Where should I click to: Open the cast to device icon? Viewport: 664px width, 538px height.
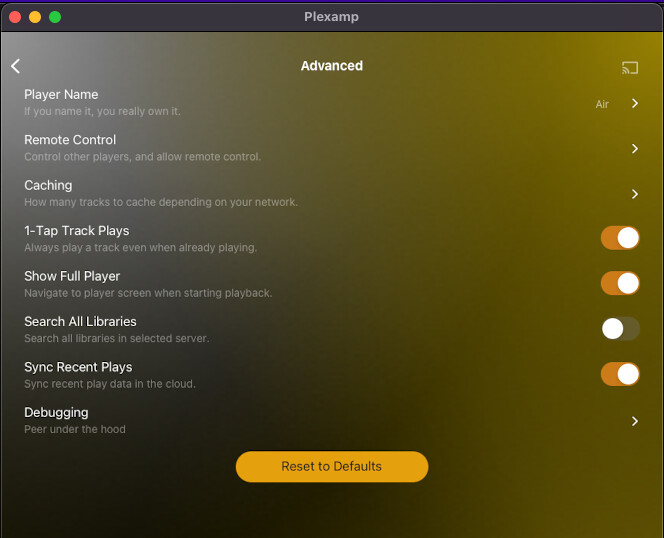tap(630, 68)
